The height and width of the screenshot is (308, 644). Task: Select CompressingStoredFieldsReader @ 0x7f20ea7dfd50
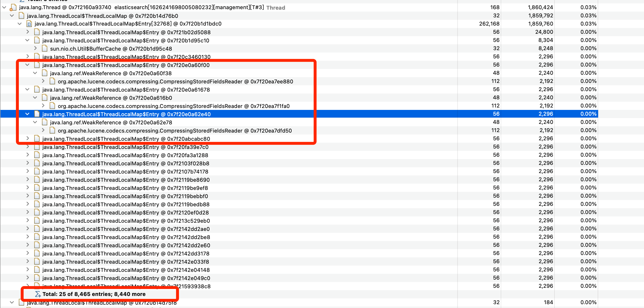tap(175, 130)
